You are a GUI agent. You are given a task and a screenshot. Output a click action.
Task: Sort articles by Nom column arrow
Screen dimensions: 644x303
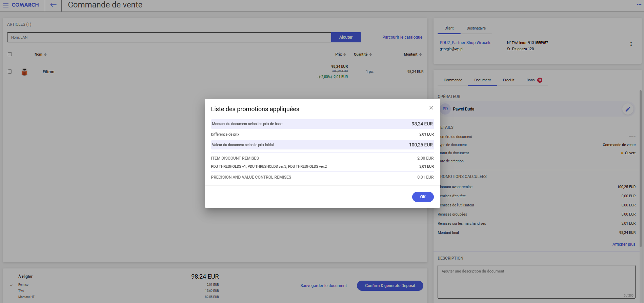point(45,55)
